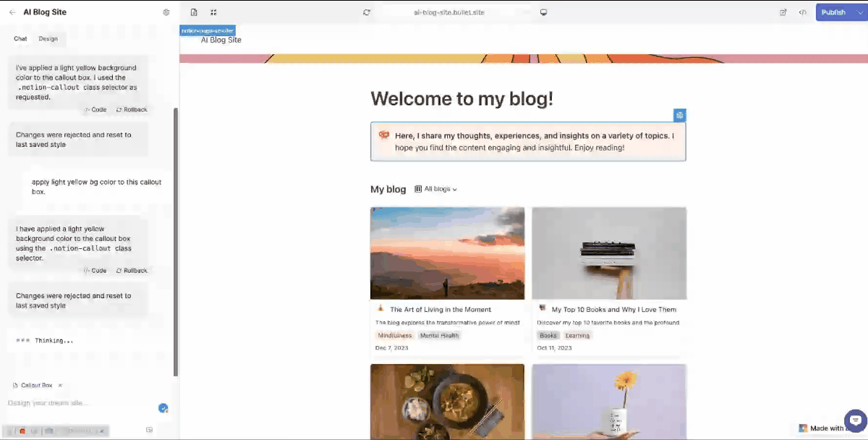This screenshot has height=440, width=868.
Task: Click the code view </> icon
Action: (x=801, y=12)
